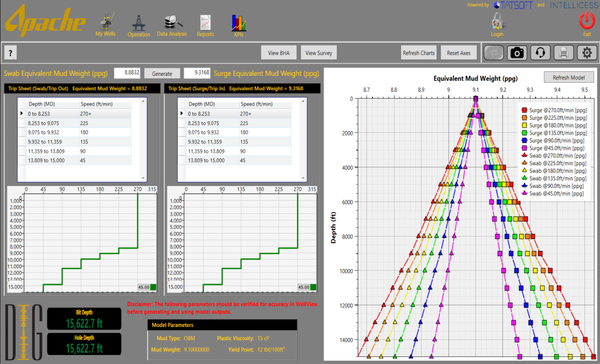
Task: Click the Refresh Model button
Action: coord(569,77)
